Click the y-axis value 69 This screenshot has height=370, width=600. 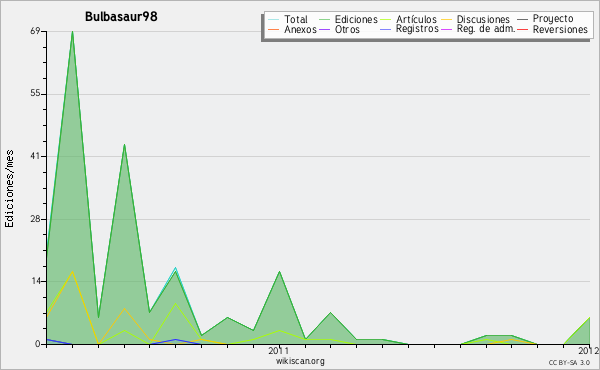pos(36,31)
